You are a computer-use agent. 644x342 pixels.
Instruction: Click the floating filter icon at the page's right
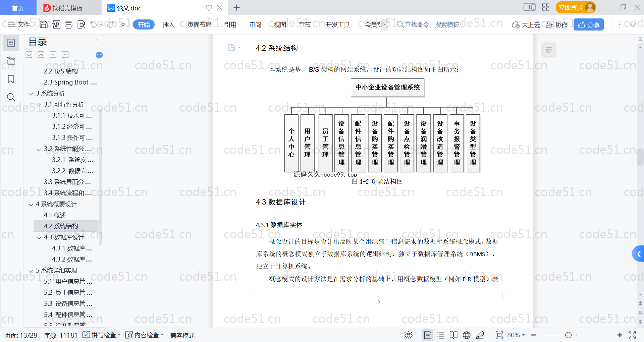pyautogui.click(x=549, y=50)
